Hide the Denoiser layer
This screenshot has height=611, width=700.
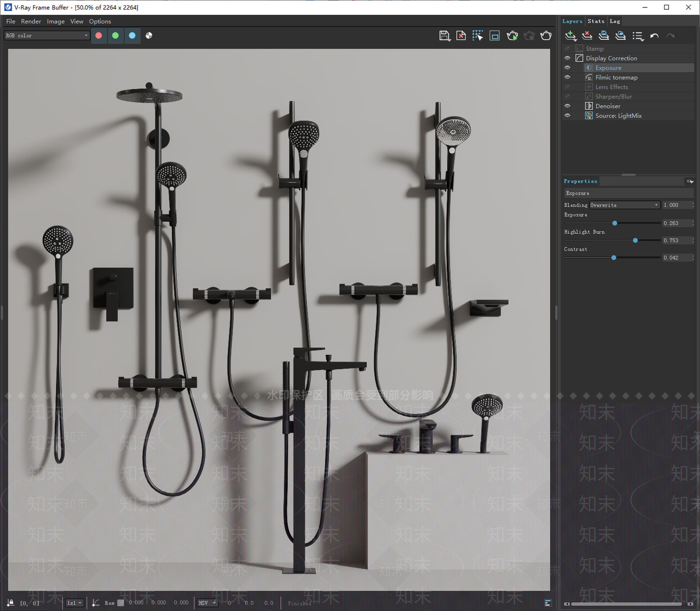tap(567, 106)
